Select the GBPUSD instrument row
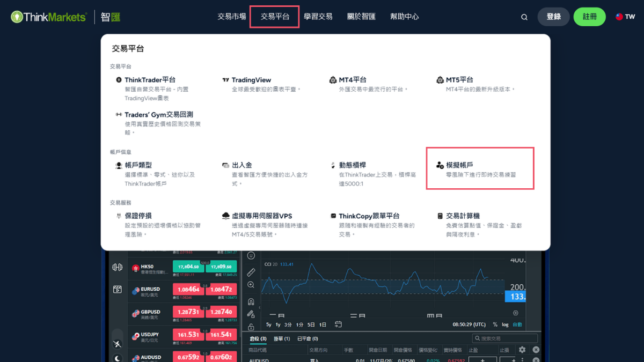This screenshot has width=644, height=362. (x=184, y=315)
